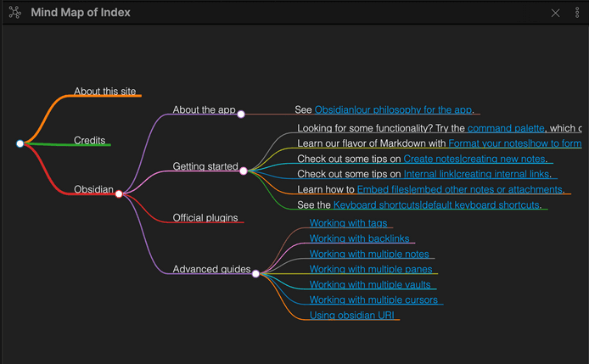This screenshot has width=589, height=364.
Task: Select the Obsidian node label
Action: (x=93, y=189)
